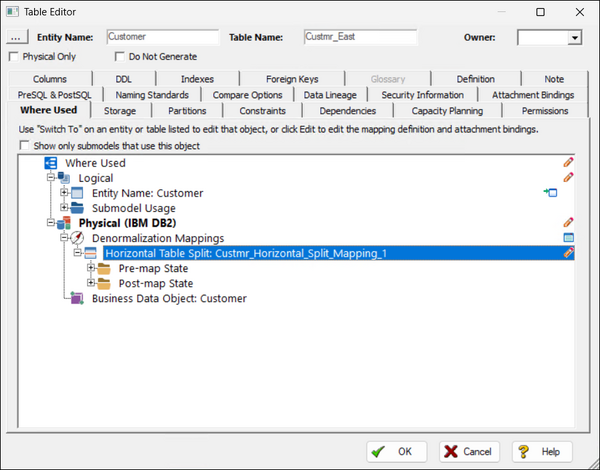This screenshot has width=600, height=470.
Task: Open the Owner dropdown list
Action: (574, 38)
